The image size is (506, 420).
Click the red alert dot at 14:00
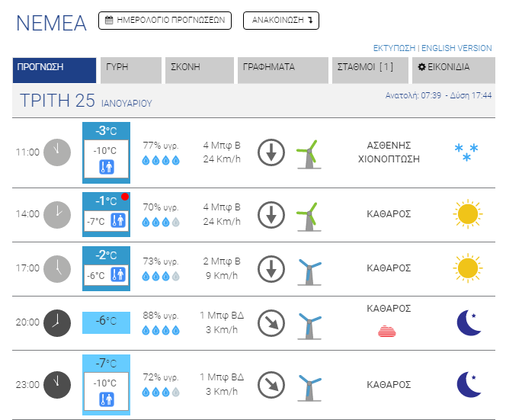(x=124, y=197)
